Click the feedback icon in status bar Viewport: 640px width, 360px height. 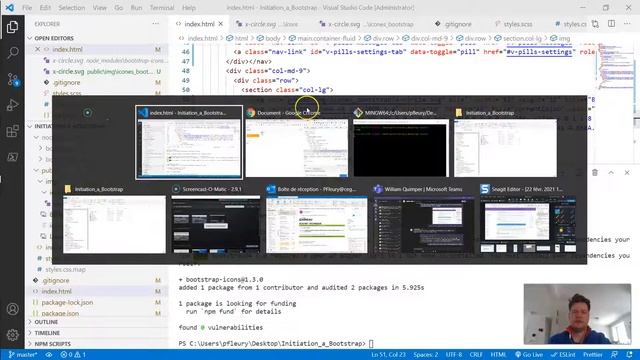click(614, 354)
